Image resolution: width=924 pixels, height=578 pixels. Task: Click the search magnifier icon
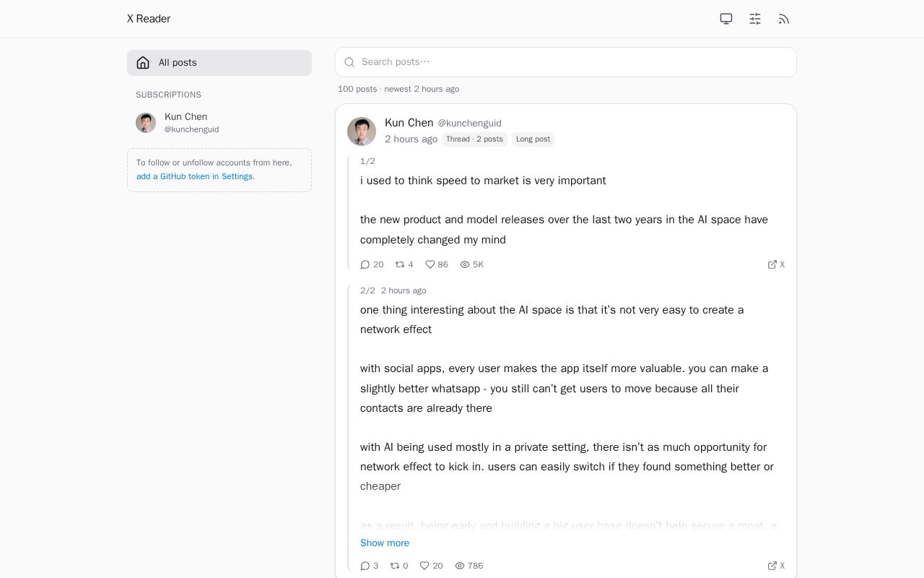click(349, 62)
